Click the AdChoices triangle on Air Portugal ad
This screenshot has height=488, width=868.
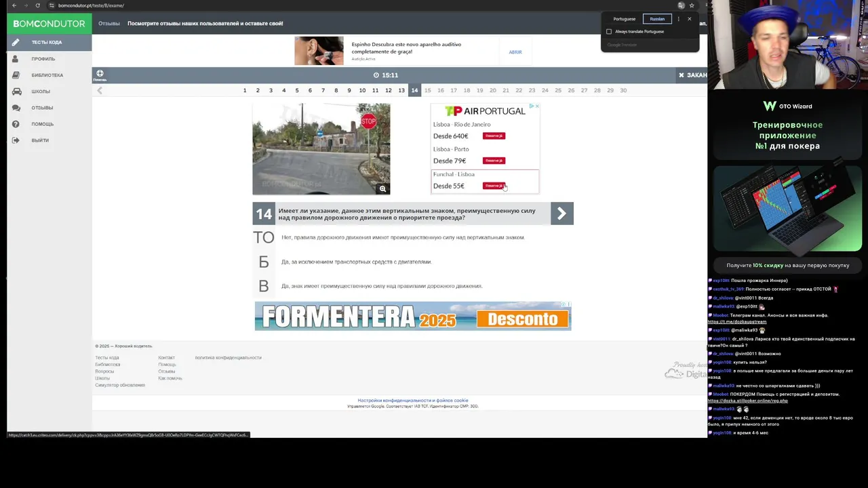tap(531, 106)
